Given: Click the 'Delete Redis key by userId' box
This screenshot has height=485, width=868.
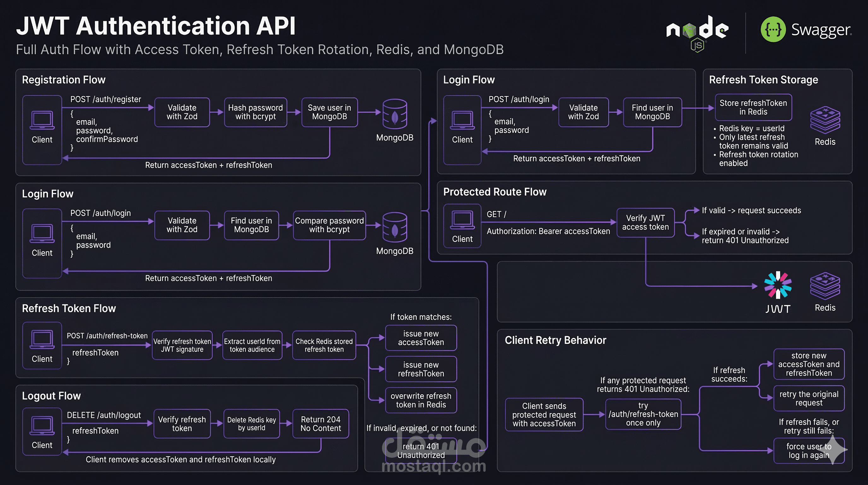Looking at the screenshot, I should point(251,424).
